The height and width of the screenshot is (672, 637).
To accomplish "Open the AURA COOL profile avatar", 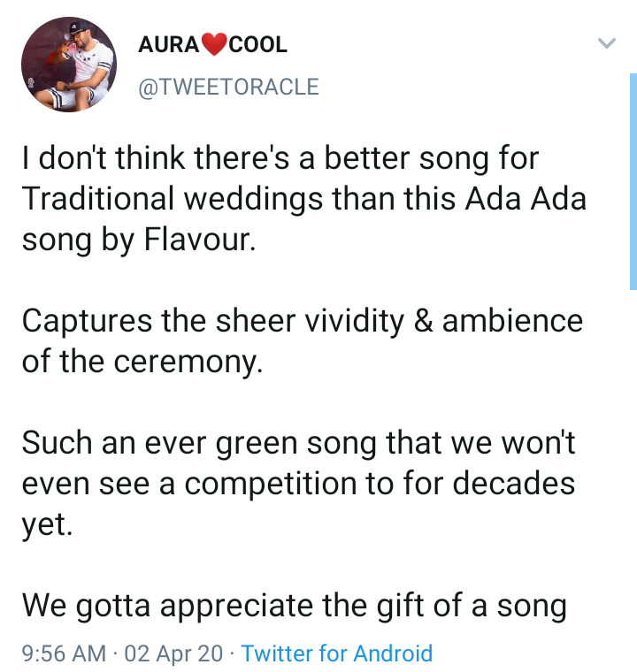I will 69,65.
